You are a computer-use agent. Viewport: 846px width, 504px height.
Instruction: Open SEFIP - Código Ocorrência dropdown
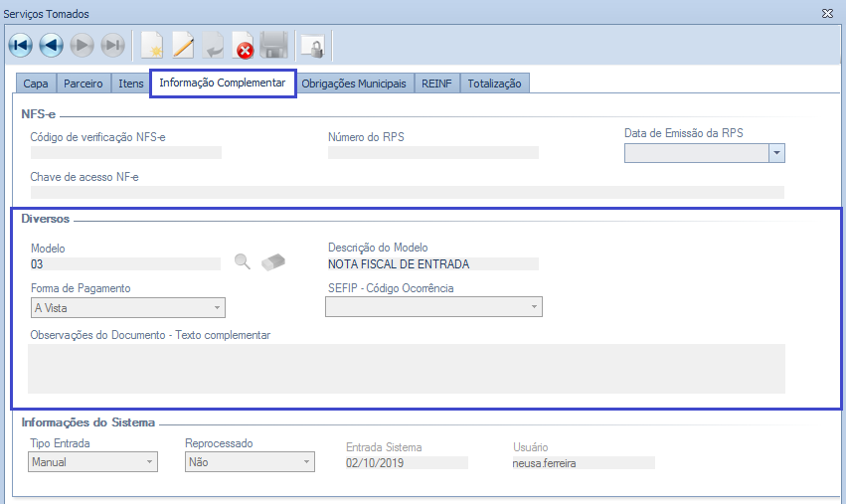[x=534, y=307]
